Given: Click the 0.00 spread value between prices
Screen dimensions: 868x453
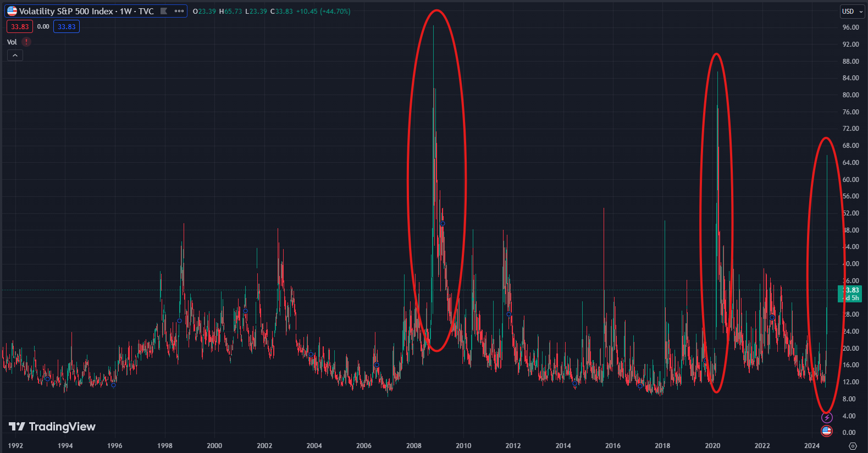Looking at the screenshot, I should [x=43, y=26].
